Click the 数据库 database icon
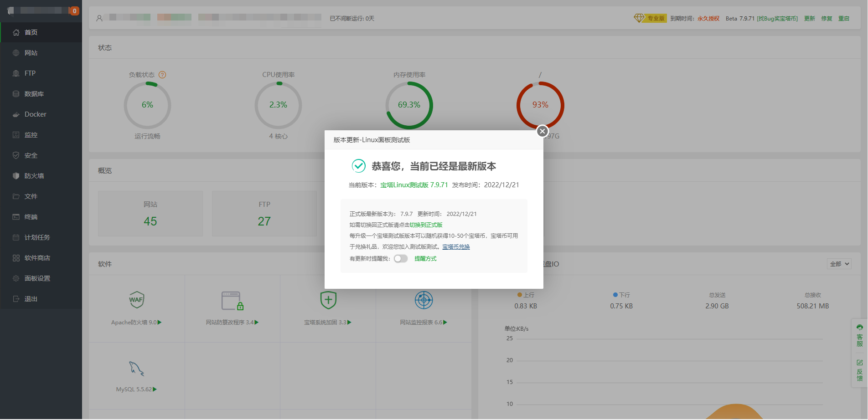Viewport: 868px width, 420px height. coord(16,94)
